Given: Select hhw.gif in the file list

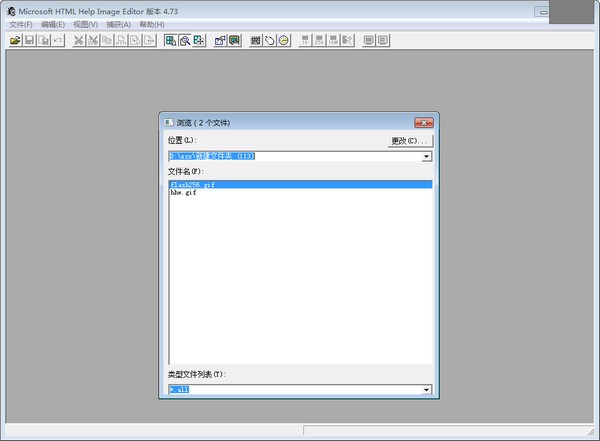Looking at the screenshot, I should pos(183,193).
